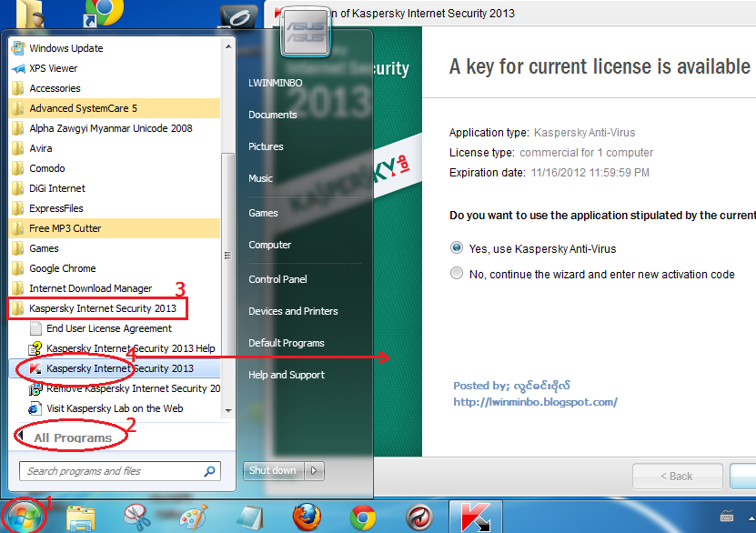The height and width of the screenshot is (533, 756).
Task: Click the Shut down button
Action: pyautogui.click(x=273, y=471)
